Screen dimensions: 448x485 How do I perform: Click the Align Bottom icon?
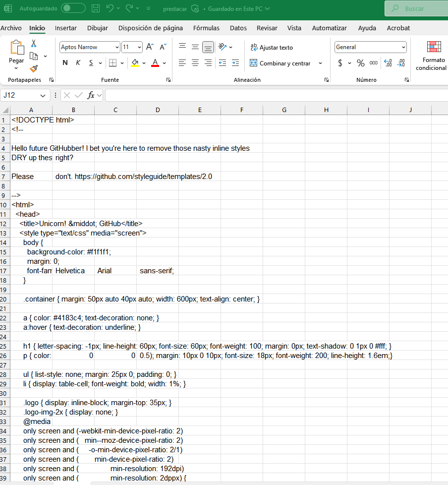208,47
